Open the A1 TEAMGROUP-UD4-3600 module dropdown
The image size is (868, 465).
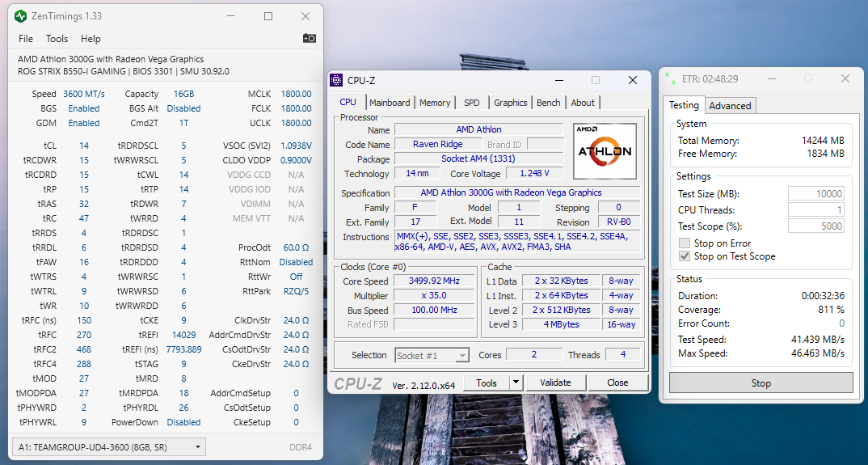pyautogui.click(x=108, y=446)
